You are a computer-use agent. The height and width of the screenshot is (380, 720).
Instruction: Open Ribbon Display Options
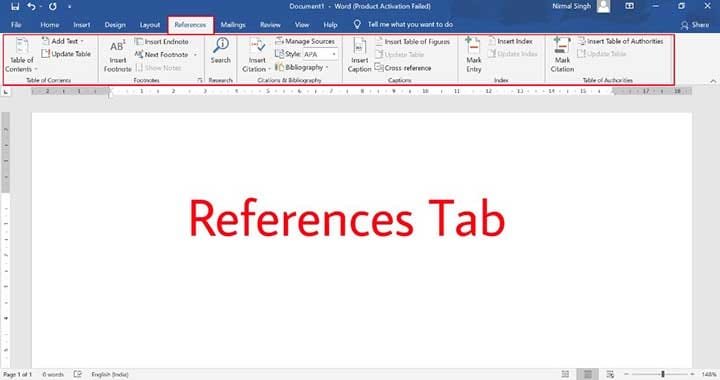[x=630, y=6]
